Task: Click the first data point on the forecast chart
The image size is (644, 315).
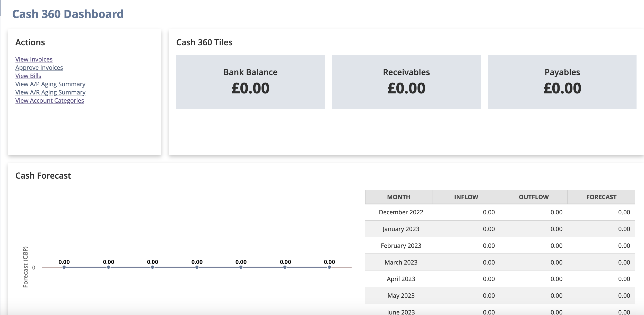Action: click(64, 267)
